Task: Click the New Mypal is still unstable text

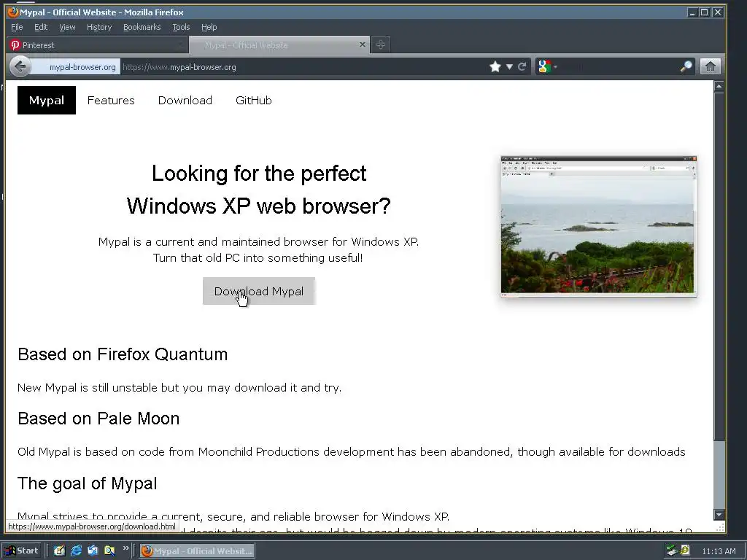Action: tap(179, 388)
